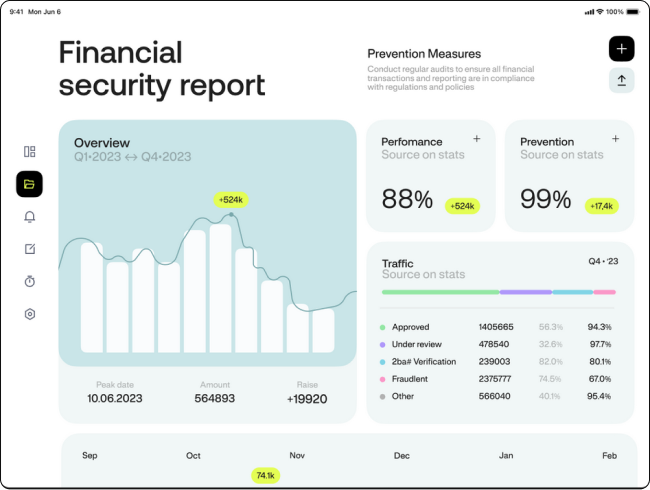This screenshot has width=650, height=490.
Task: Click the +17.4k badge in Prevention card
Action: click(602, 206)
